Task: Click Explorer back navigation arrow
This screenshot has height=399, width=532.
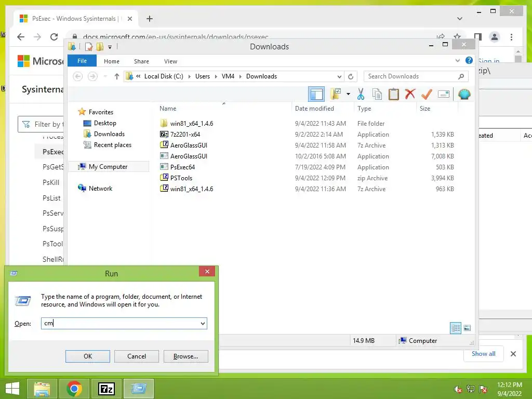Action: 78,76
